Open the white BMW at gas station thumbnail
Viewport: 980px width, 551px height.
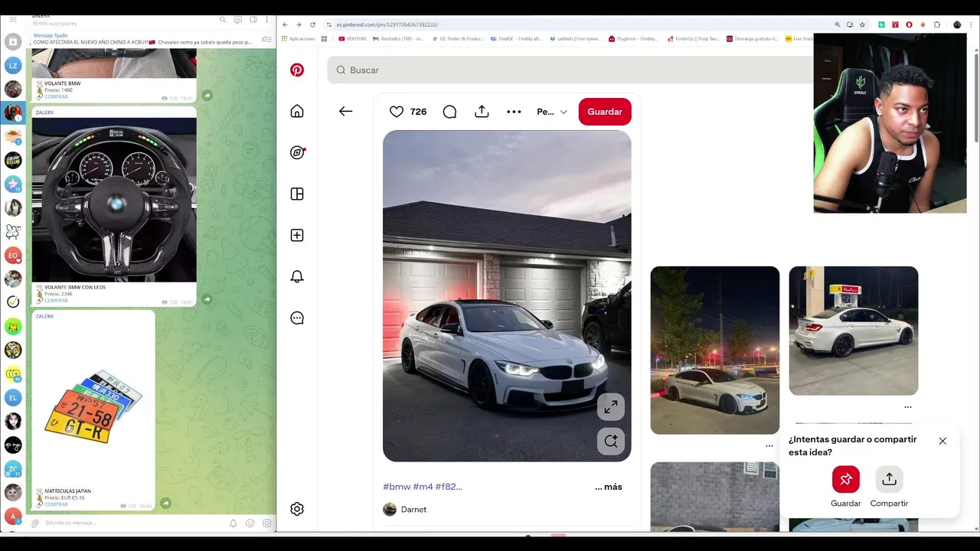point(854,331)
